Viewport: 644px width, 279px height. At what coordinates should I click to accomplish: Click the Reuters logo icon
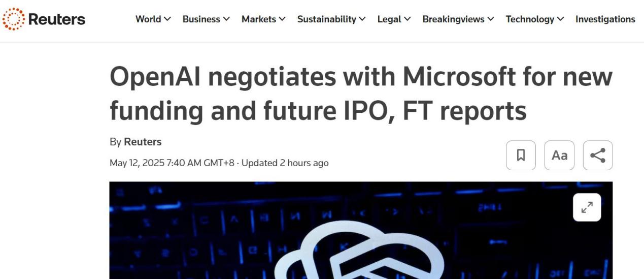coord(13,19)
